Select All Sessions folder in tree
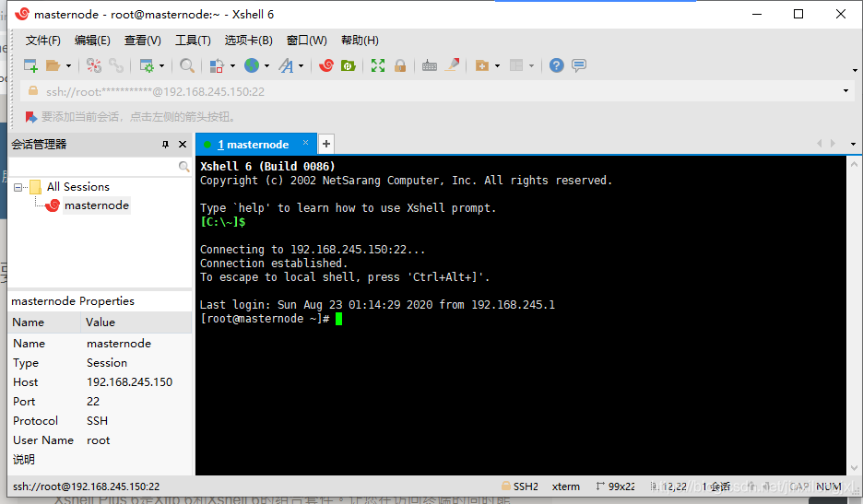 78,187
